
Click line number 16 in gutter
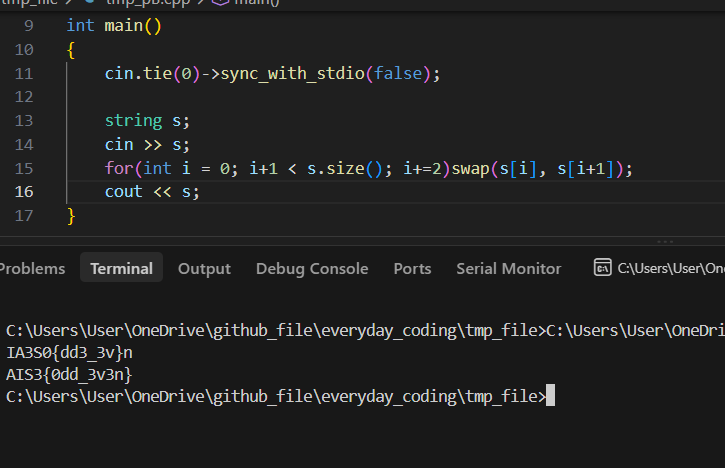coord(24,192)
